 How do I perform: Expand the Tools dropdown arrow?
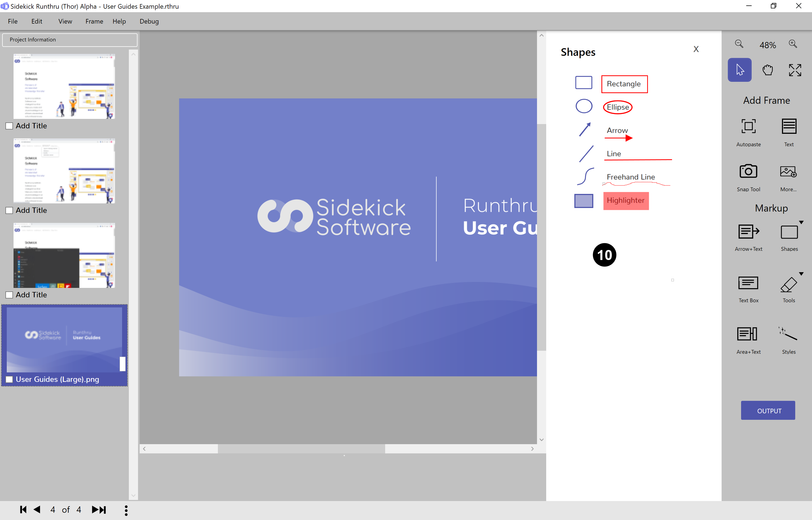[x=801, y=274]
